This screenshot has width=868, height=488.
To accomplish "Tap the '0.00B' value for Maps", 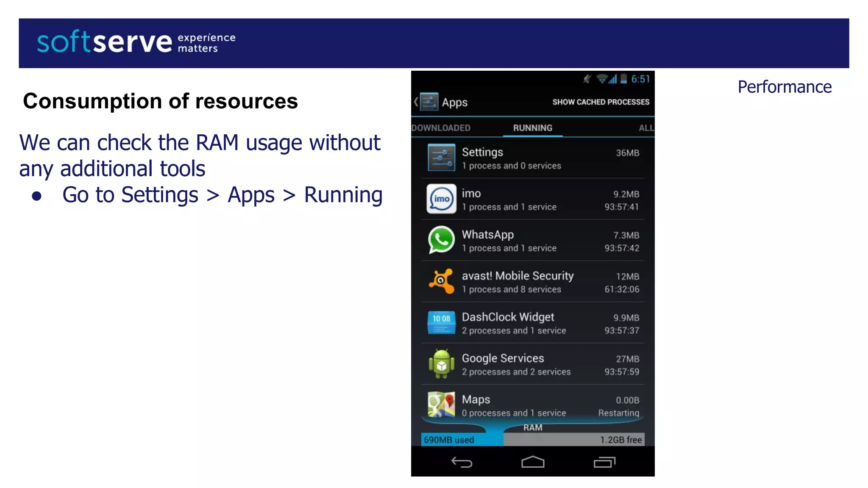I will click(627, 400).
